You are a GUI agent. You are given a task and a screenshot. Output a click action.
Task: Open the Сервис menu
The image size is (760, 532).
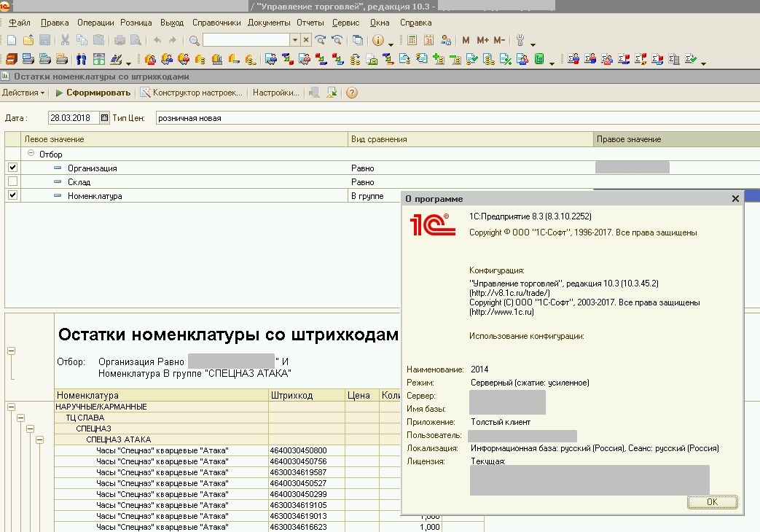345,23
